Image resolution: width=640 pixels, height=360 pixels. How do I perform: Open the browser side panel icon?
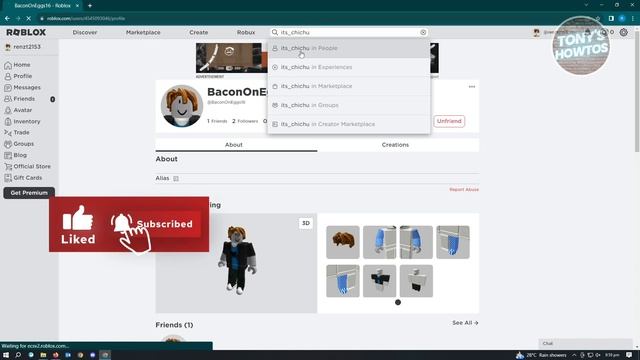[611, 18]
